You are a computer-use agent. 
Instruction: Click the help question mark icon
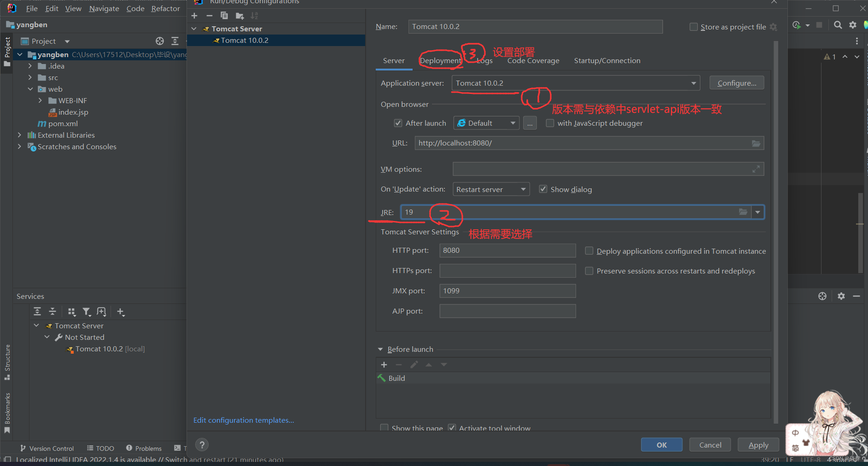click(x=202, y=445)
